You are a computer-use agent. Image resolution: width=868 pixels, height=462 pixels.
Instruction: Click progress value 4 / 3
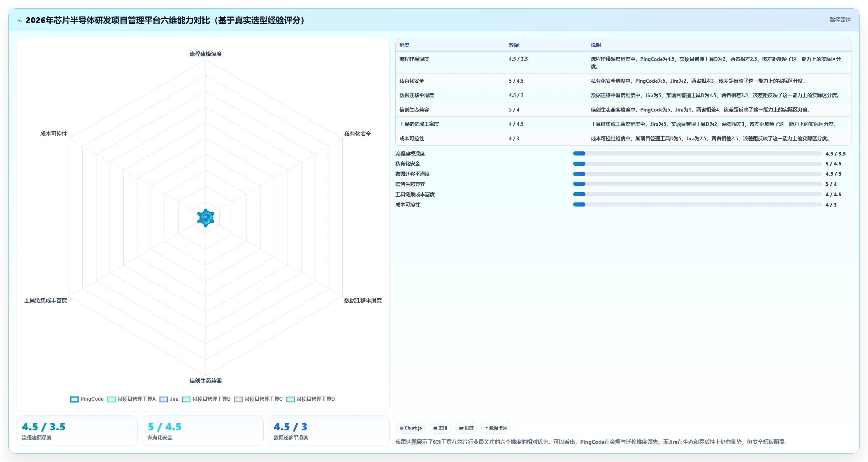coord(831,204)
